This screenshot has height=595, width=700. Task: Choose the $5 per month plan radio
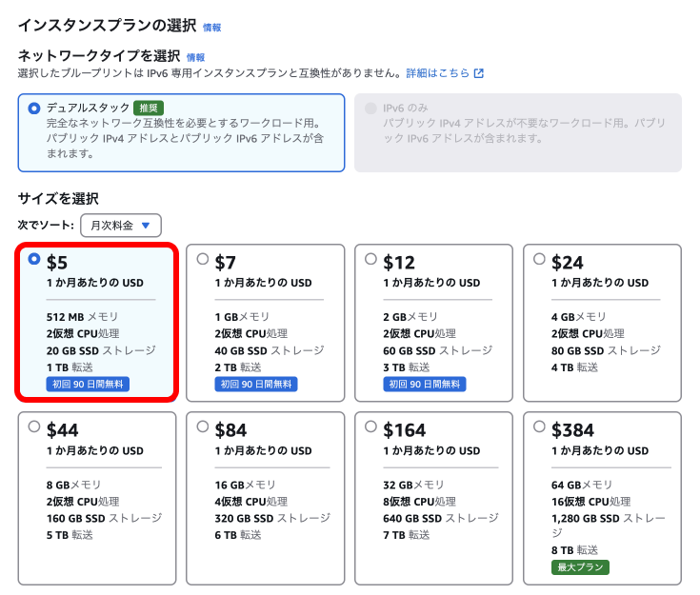34,259
